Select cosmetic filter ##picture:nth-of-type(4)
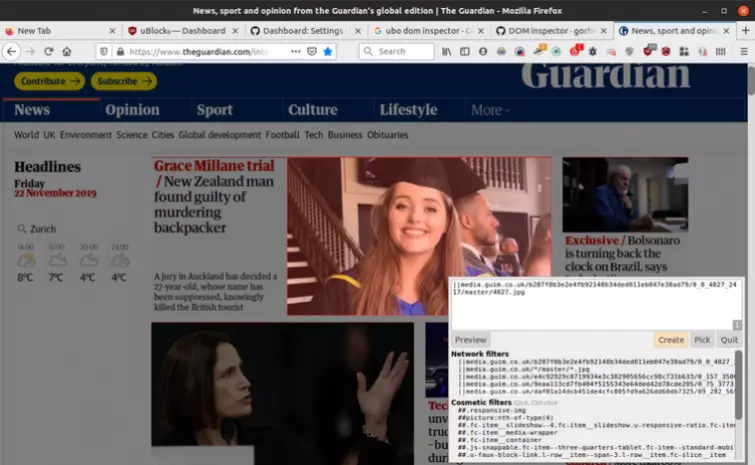Screen dimensions: 755x465 pyautogui.click(x=505, y=417)
